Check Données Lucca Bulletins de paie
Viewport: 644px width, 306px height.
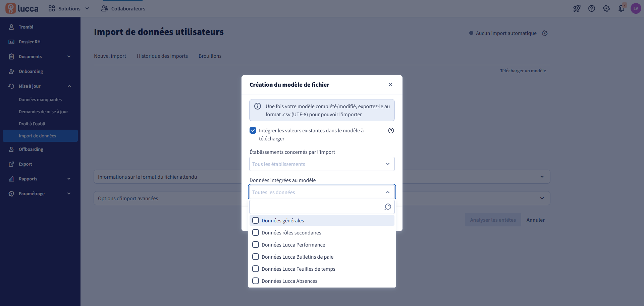point(256,257)
